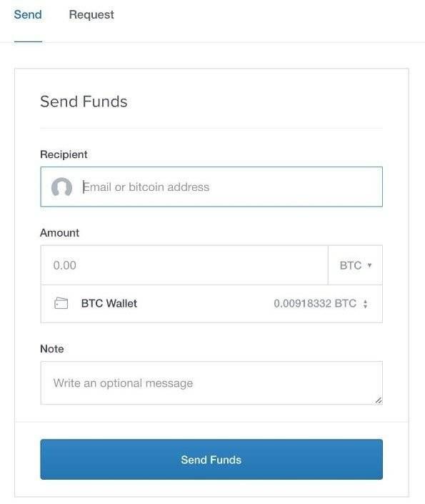Open the wallet selector up-down arrows
Image resolution: width=425 pixels, height=504 pixels.
tap(365, 304)
